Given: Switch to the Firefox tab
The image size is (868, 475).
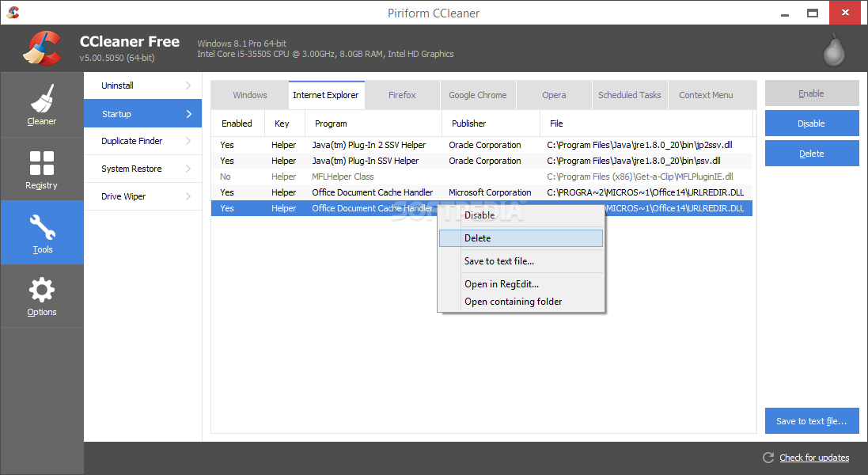Looking at the screenshot, I should tap(402, 95).
